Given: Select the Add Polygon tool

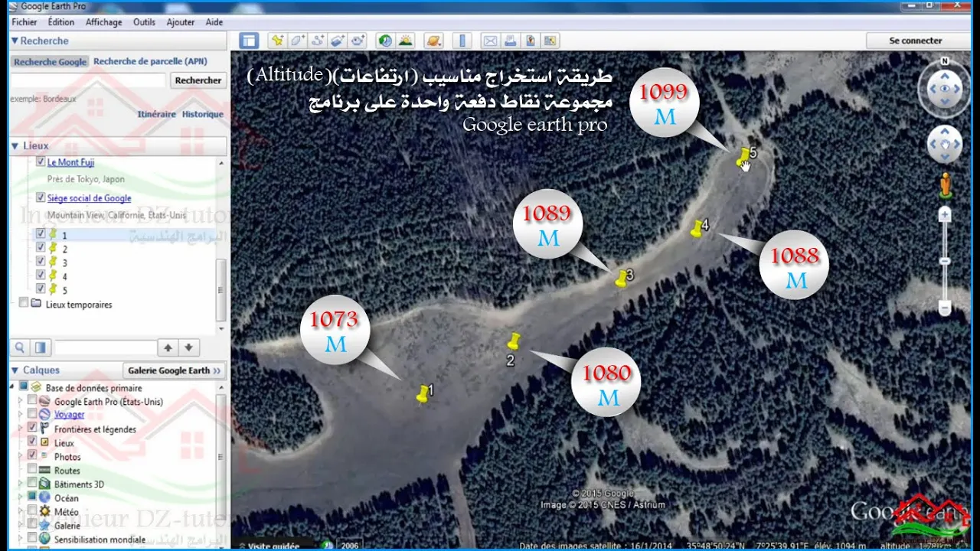Looking at the screenshot, I should pos(297,41).
